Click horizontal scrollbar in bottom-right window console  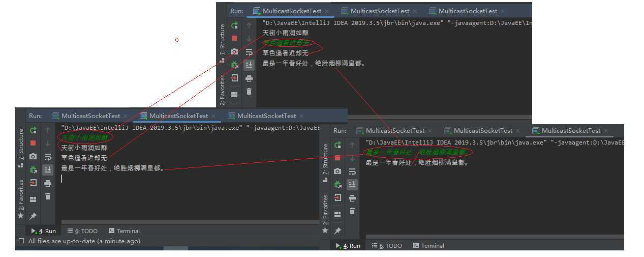coord(495,237)
